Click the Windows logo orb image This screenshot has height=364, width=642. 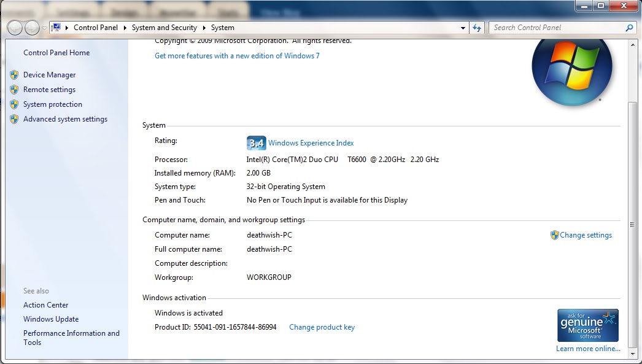tap(572, 68)
